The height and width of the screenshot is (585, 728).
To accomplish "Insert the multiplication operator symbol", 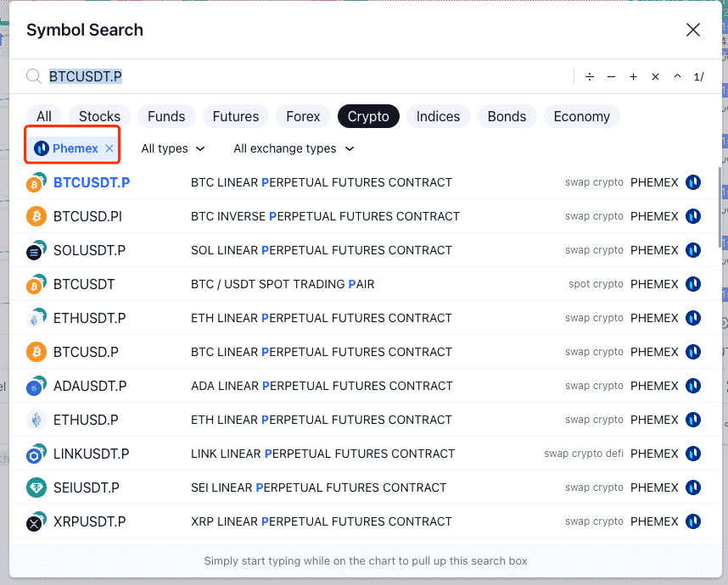I will [655, 76].
